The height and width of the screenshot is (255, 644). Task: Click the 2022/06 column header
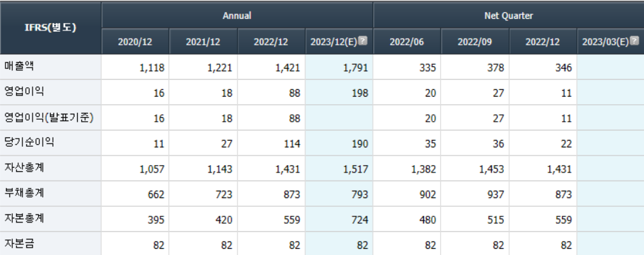pos(406,42)
